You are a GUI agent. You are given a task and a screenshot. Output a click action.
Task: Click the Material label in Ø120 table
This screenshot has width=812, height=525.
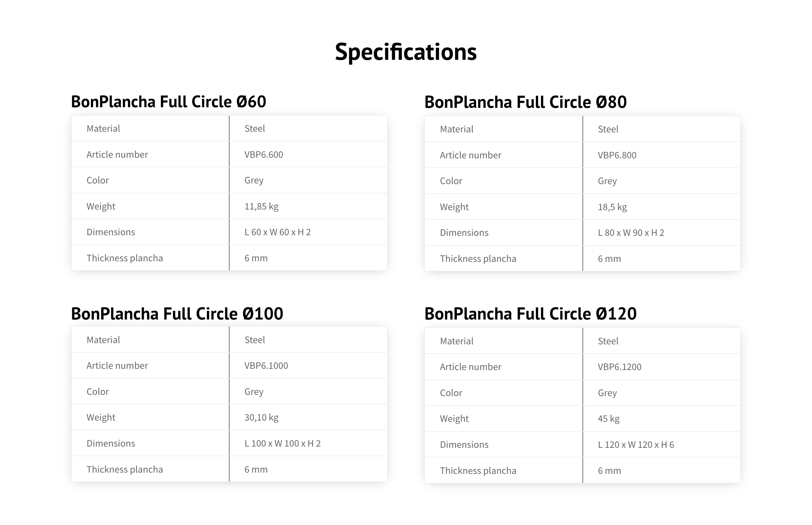457,341
